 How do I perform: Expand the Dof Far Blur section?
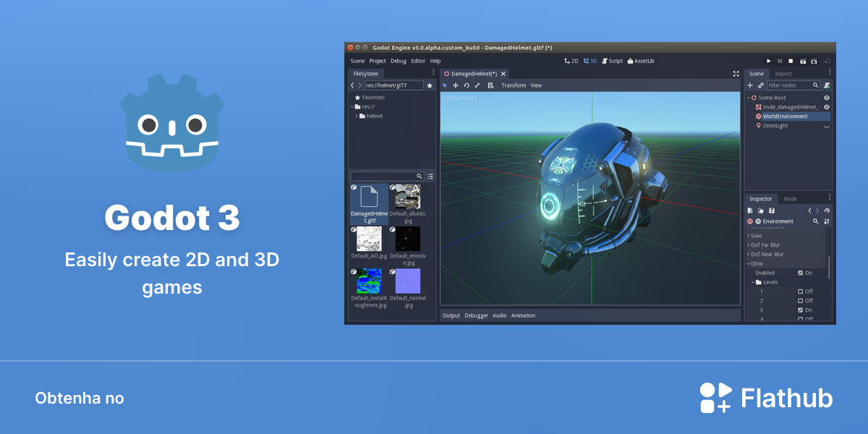[x=749, y=245]
